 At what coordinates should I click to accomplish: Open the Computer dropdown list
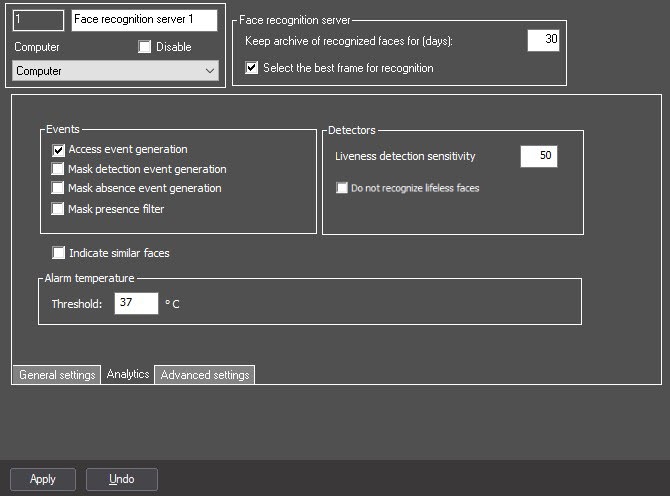(115, 71)
